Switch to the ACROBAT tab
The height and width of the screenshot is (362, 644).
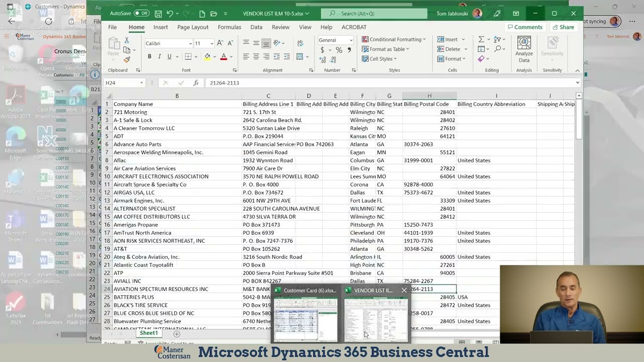(354, 27)
